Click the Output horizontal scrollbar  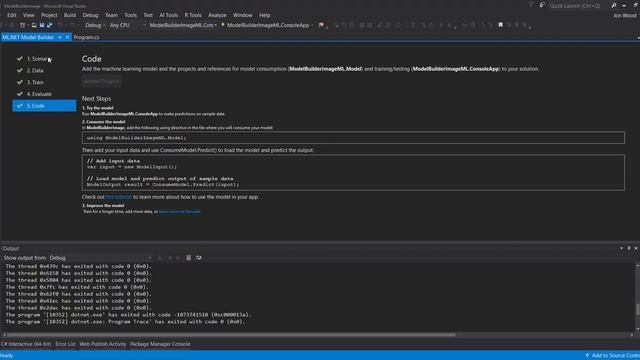[232, 335]
